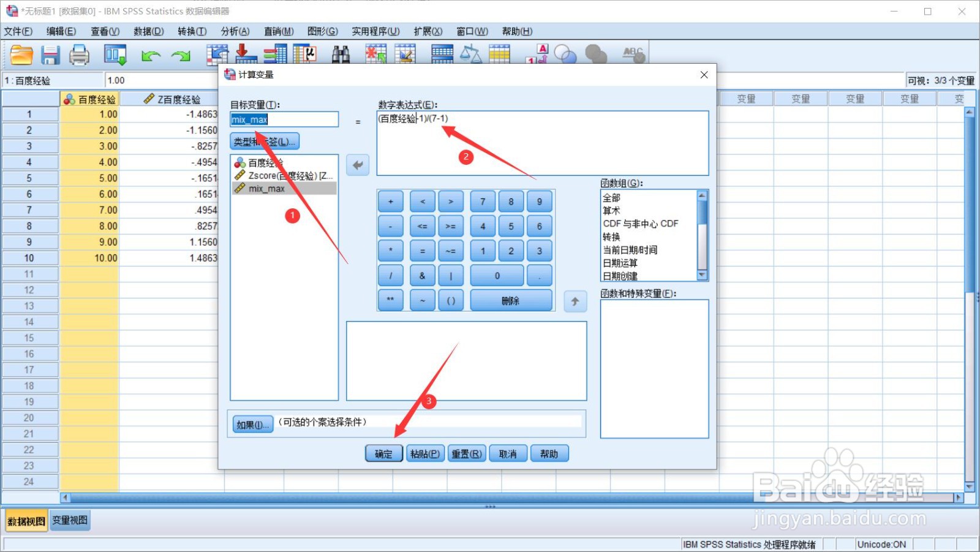Click the up arrow insert function button
The image size is (980, 552).
click(x=575, y=301)
